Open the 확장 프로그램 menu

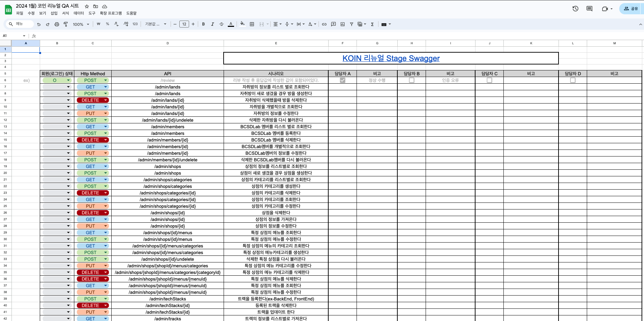[x=111, y=13]
